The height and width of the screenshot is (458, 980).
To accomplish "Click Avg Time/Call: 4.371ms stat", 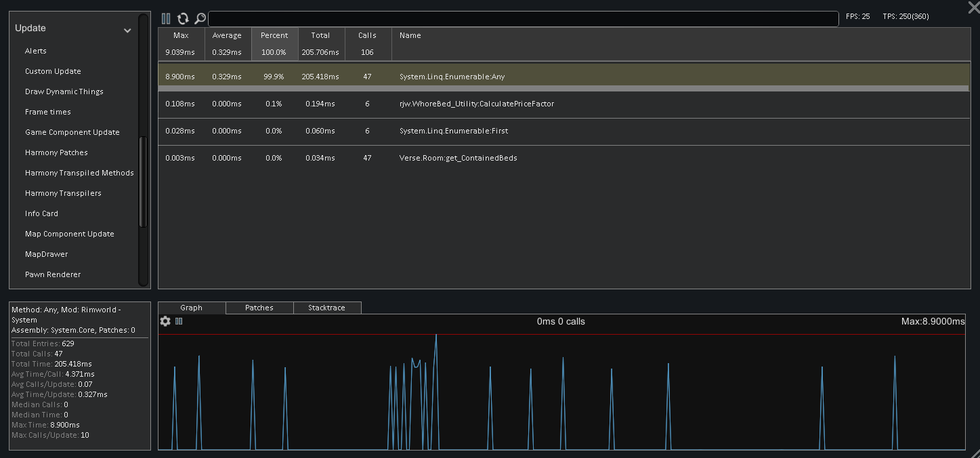I will click(x=53, y=374).
